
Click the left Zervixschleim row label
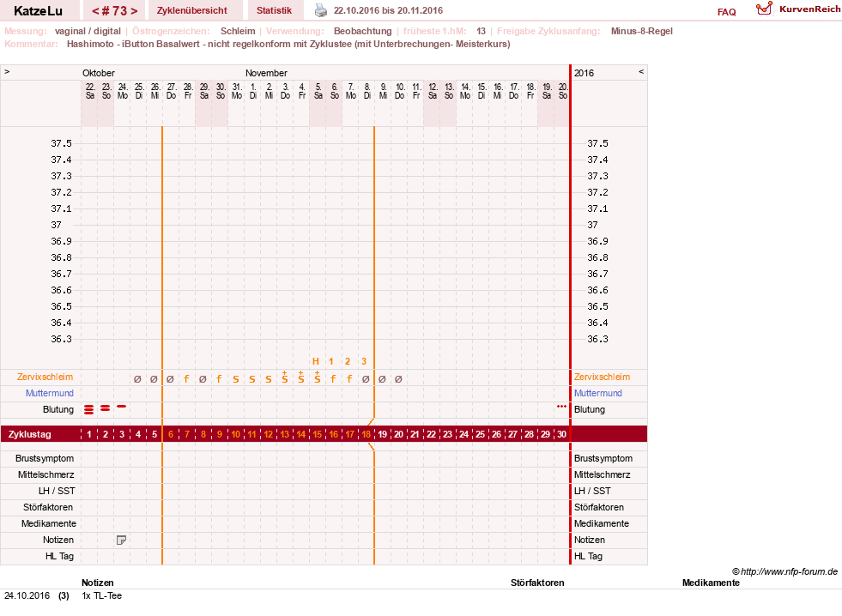tap(45, 377)
